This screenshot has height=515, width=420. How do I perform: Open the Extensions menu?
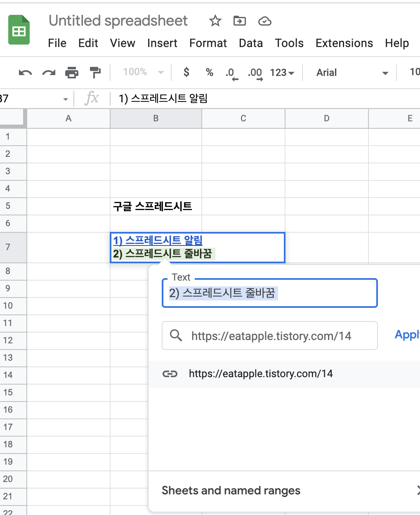tap(344, 43)
